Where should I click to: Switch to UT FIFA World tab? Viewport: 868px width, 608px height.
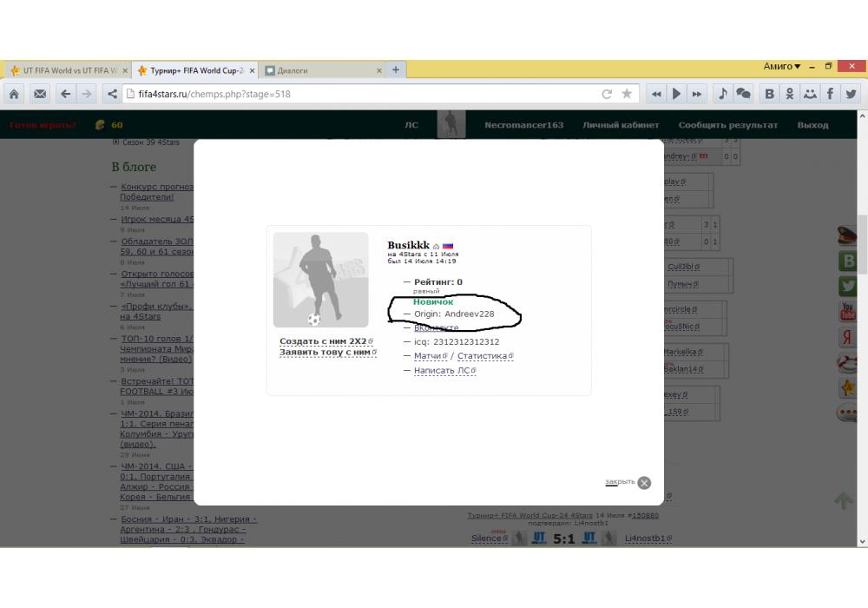click(66, 70)
